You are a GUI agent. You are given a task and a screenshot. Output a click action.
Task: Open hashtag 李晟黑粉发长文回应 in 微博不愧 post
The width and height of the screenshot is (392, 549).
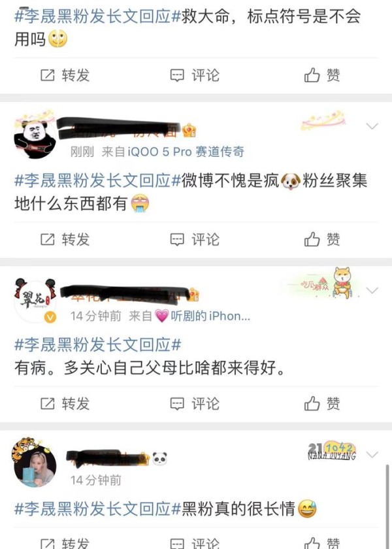point(97,180)
